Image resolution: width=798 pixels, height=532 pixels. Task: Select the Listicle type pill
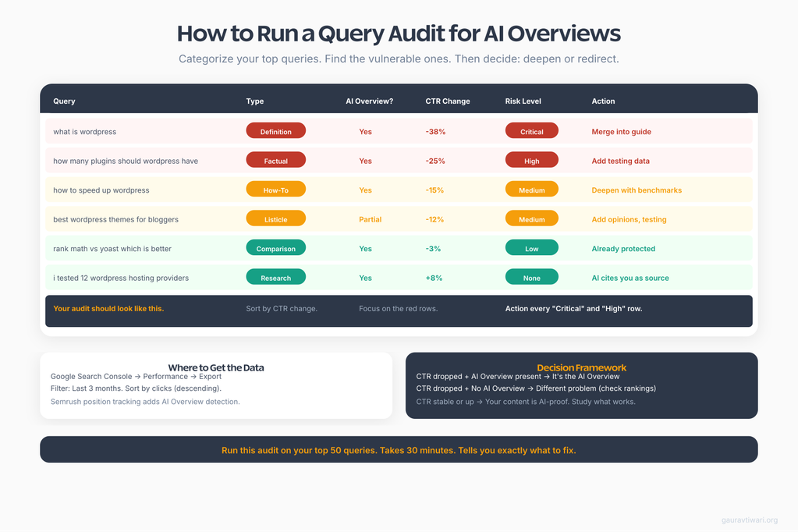[x=275, y=219]
